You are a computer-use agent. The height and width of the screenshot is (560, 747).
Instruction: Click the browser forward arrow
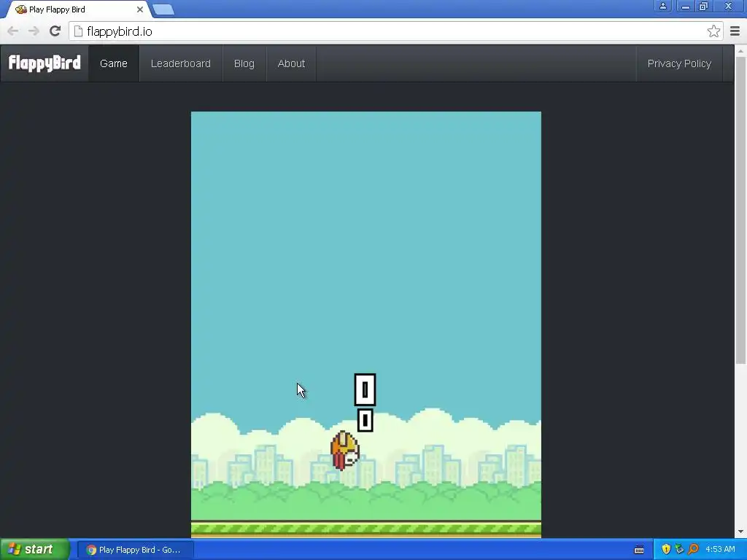[34, 31]
